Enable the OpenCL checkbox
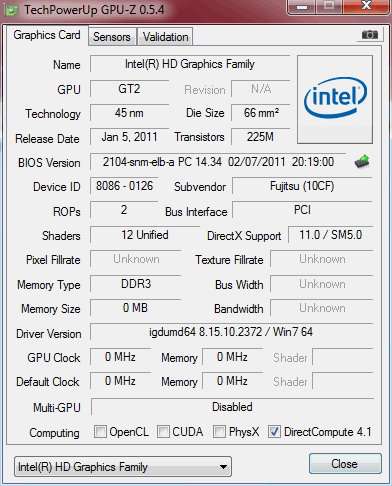 pos(100,432)
